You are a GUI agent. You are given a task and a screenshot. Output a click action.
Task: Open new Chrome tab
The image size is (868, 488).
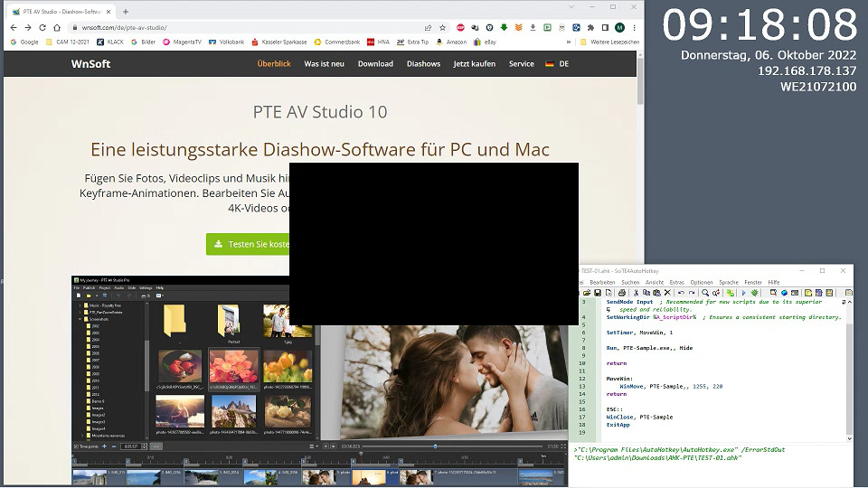point(126,11)
